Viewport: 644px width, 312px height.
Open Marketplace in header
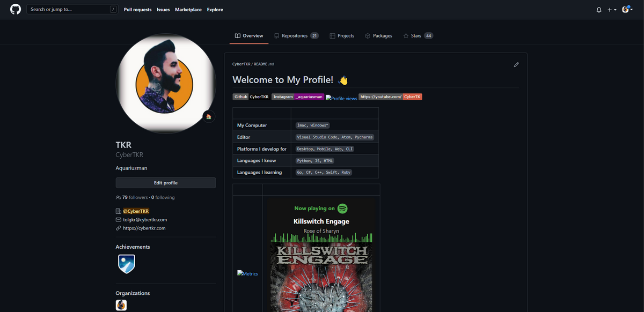pos(188,10)
